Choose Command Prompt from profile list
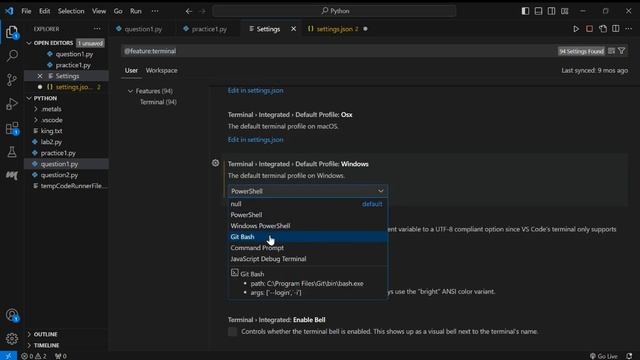 point(308,248)
